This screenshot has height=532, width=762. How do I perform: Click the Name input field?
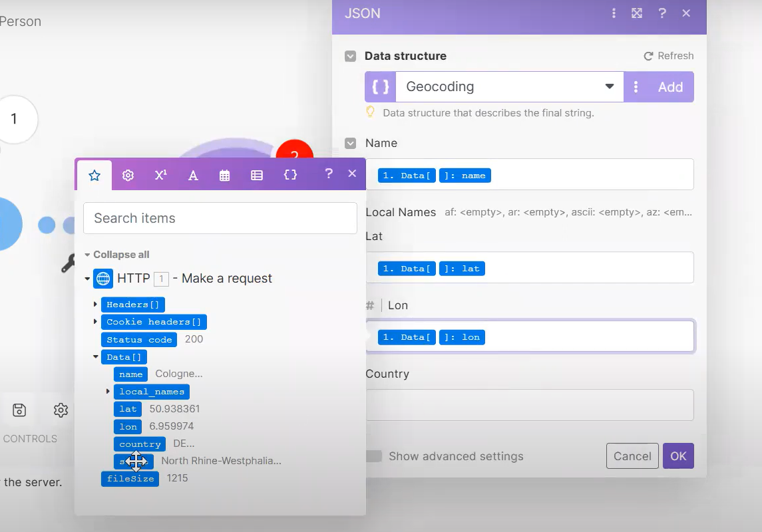530,174
